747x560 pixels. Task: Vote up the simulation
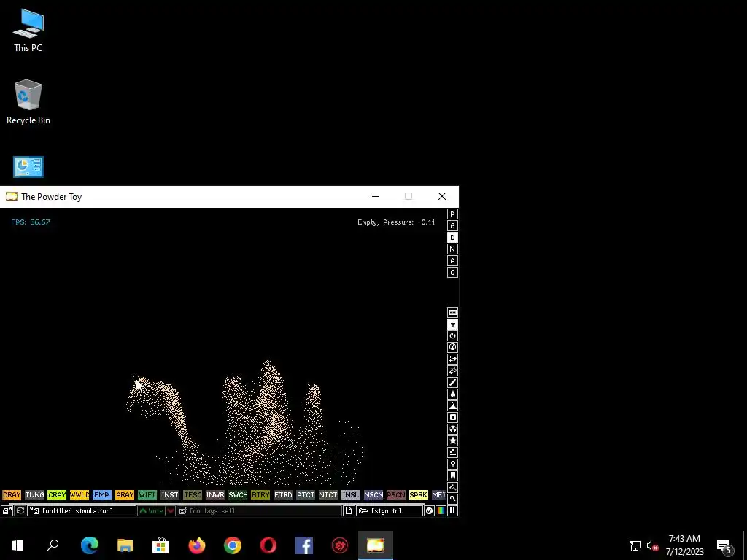(151, 511)
